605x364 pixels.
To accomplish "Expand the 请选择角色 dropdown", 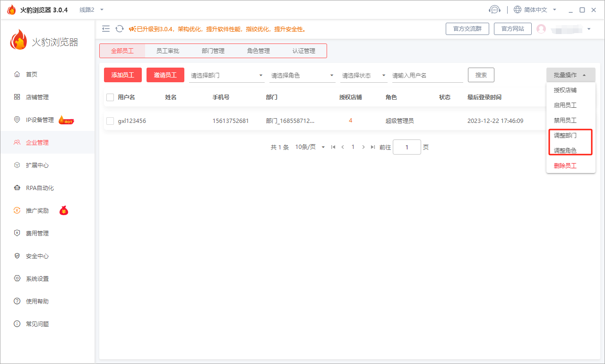I will [x=302, y=75].
